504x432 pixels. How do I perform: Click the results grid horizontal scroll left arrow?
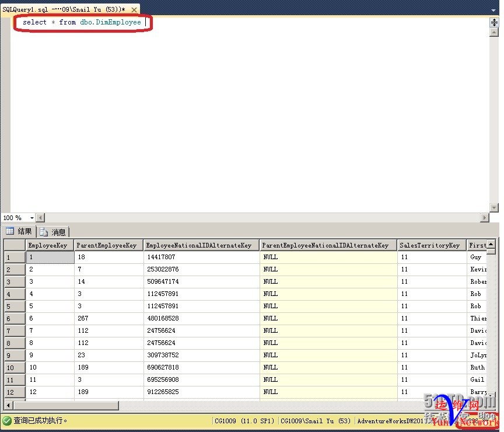(9, 405)
